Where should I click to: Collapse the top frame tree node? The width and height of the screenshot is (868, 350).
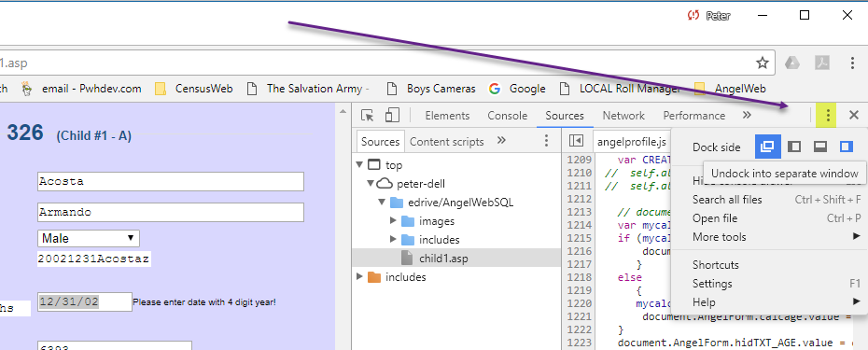(360, 164)
